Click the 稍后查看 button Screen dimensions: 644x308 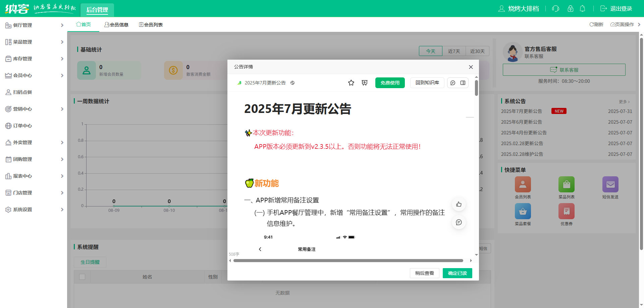424,273
